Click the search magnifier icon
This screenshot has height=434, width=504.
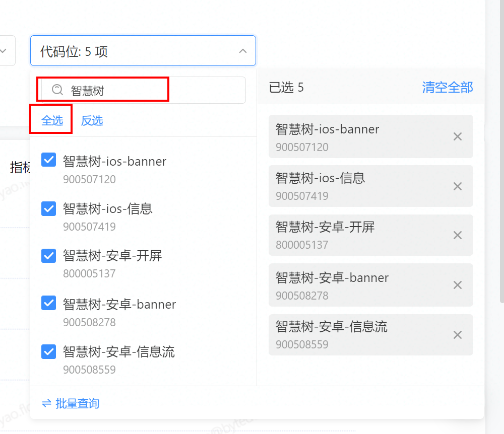57,90
